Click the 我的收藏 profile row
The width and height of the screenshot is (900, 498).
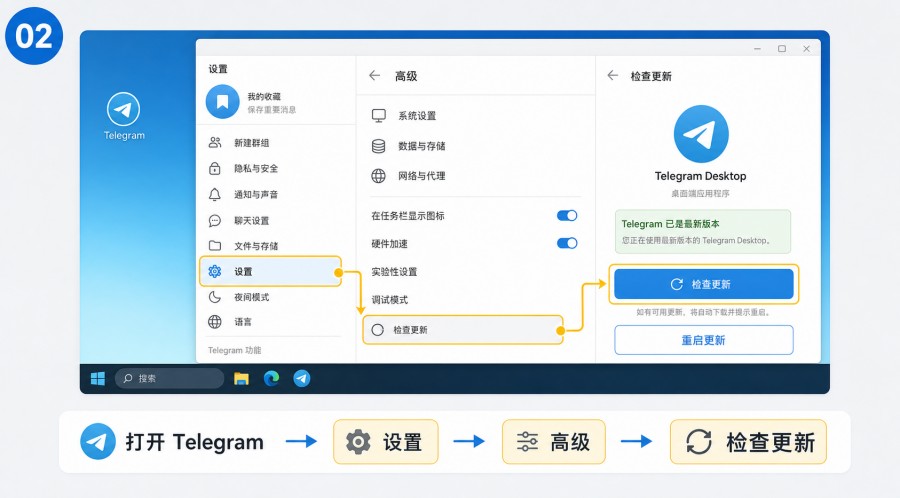point(277,102)
